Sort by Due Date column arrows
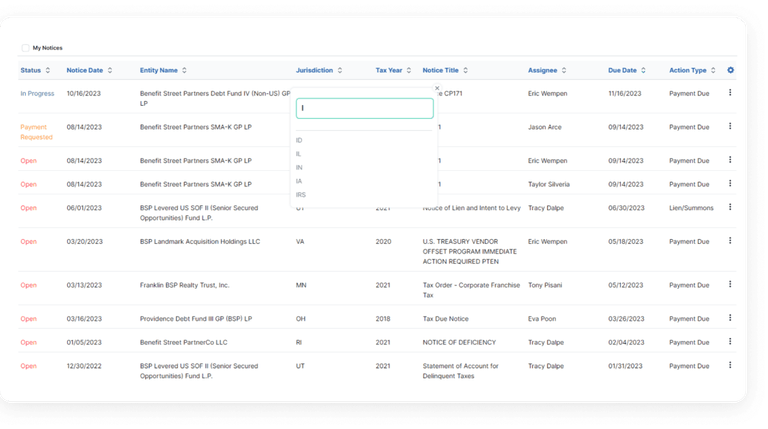The image size is (768, 429). pos(643,71)
